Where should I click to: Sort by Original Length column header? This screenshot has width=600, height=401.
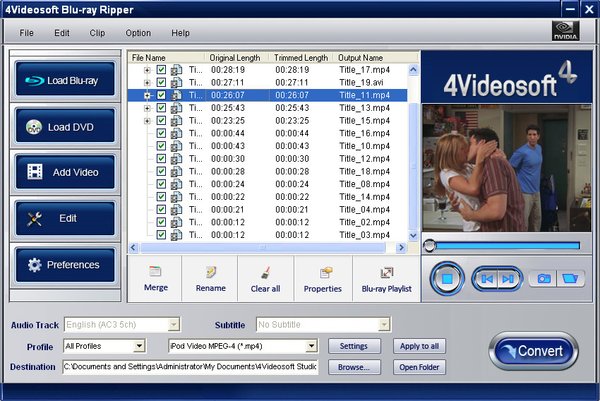click(235, 58)
